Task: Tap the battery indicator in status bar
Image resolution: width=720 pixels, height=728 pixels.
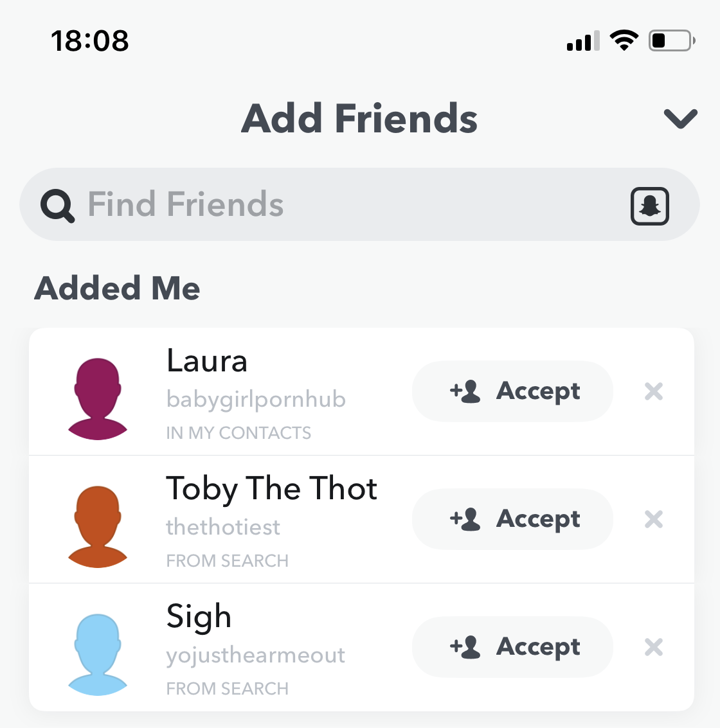Action: [671, 40]
